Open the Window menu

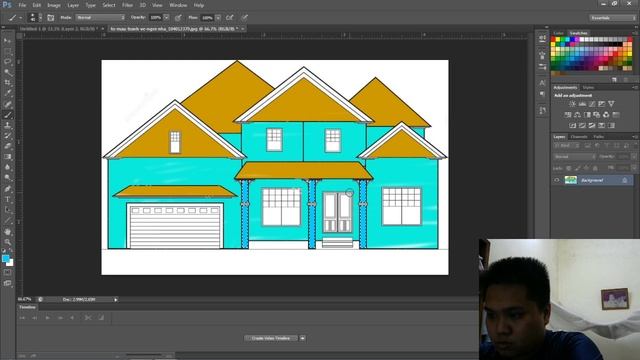[x=178, y=5]
